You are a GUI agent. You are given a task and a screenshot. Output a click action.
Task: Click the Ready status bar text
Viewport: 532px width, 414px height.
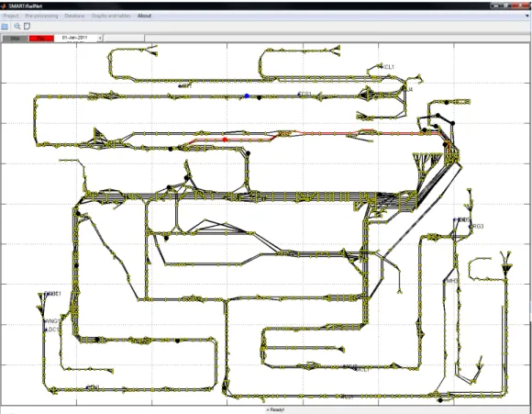[x=275, y=410]
